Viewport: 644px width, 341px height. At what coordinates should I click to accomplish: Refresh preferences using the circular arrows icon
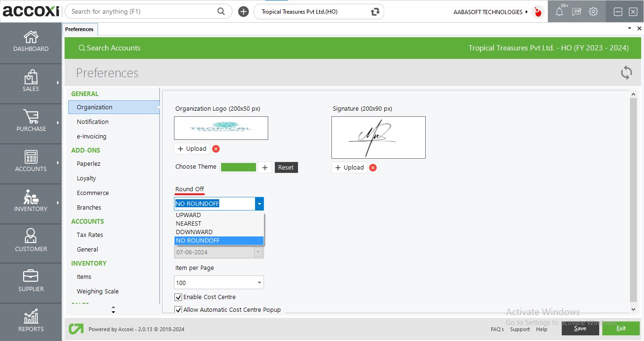point(626,73)
